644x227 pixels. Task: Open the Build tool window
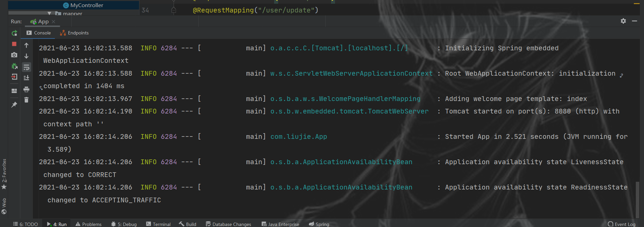click(187, 224)
